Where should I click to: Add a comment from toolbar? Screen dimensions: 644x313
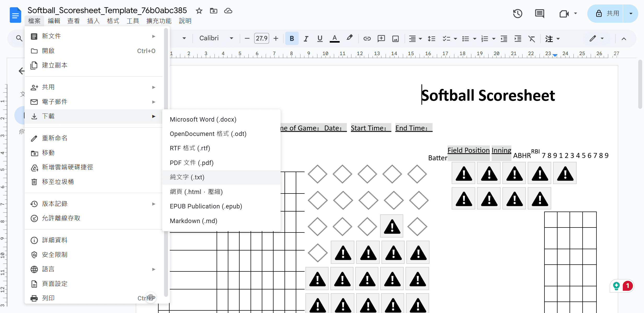click(381, 38)
